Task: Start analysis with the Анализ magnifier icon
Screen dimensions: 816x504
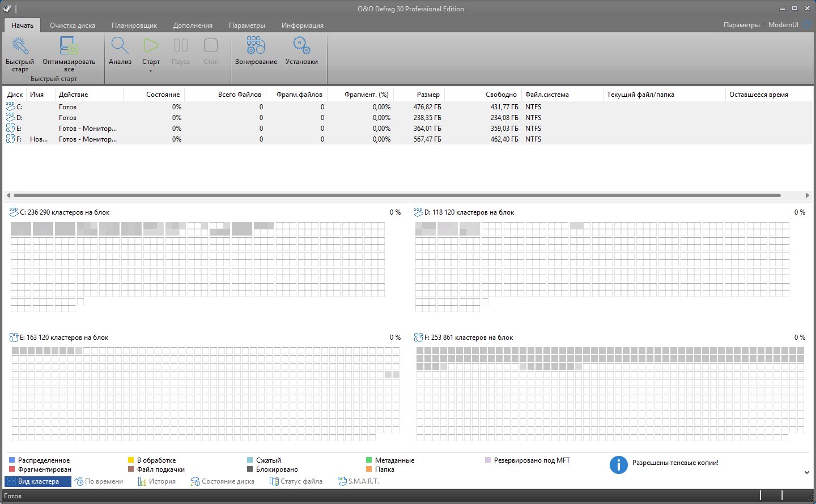Action: [x=120, y=46]
